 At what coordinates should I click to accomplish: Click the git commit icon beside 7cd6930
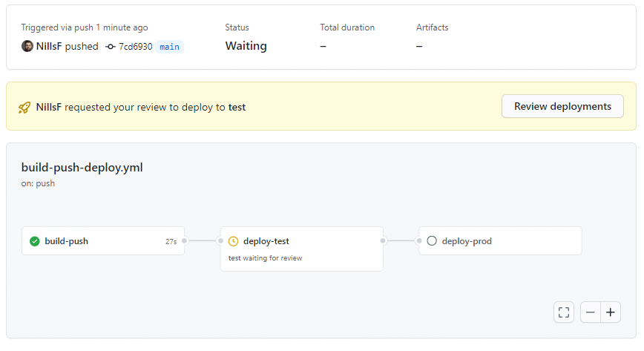[x=110, y=47]
